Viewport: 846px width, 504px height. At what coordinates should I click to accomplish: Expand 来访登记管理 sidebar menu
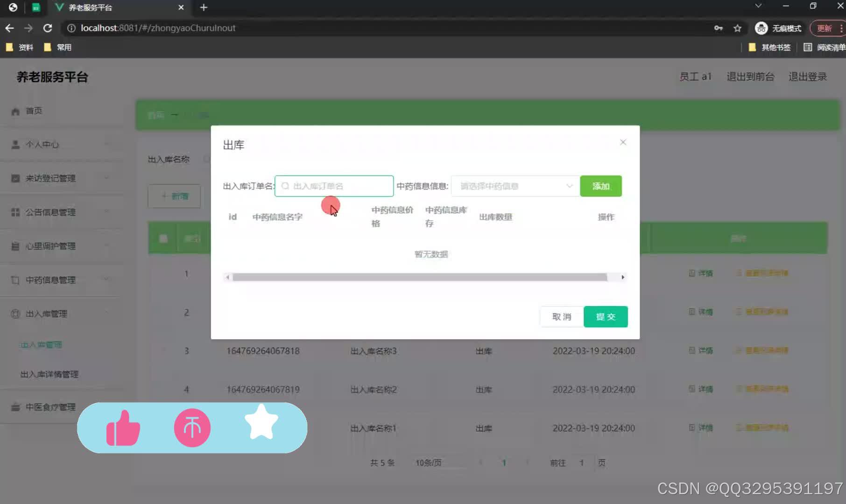(61, 178)
